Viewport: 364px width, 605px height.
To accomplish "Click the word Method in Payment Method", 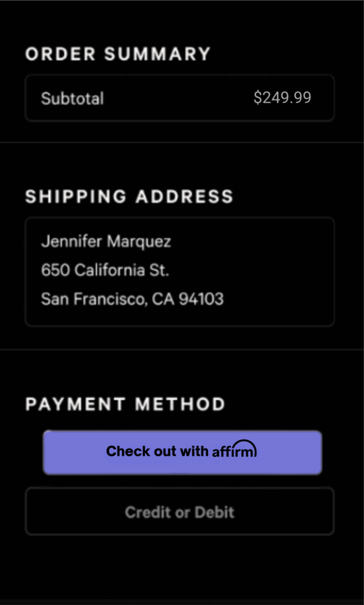I will 180,405.
